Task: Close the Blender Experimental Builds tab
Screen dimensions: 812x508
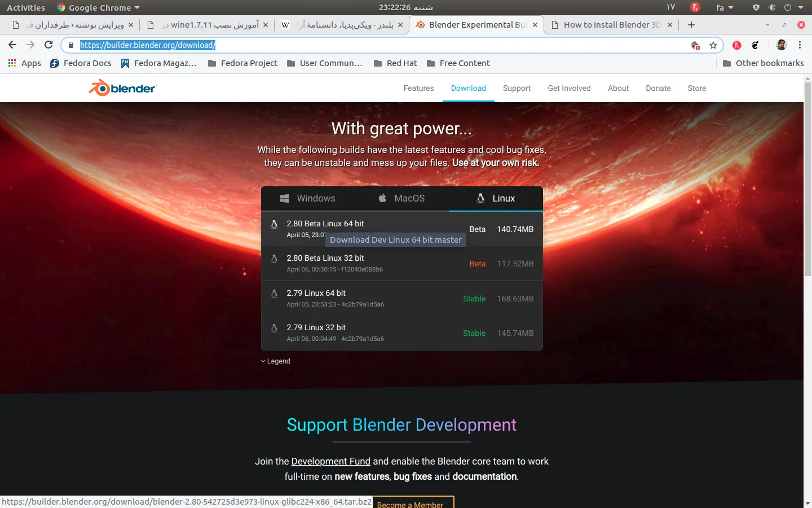Action: 535,25
